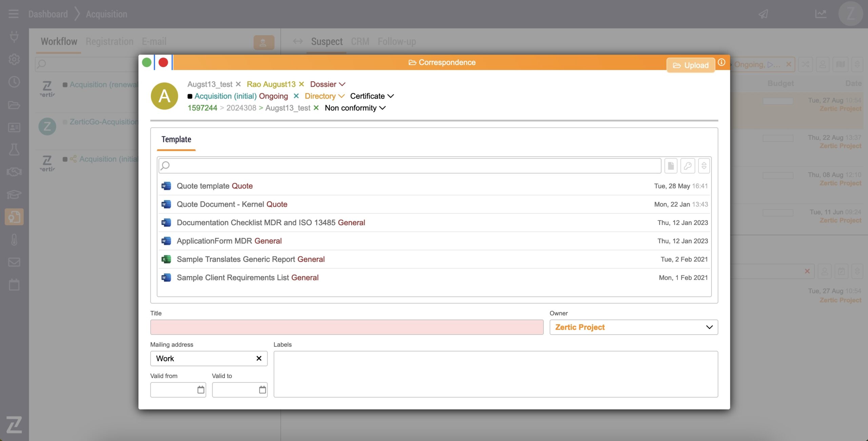Remove the Rao August13 tag
868x441 pixels.
(x=301, y=84)
